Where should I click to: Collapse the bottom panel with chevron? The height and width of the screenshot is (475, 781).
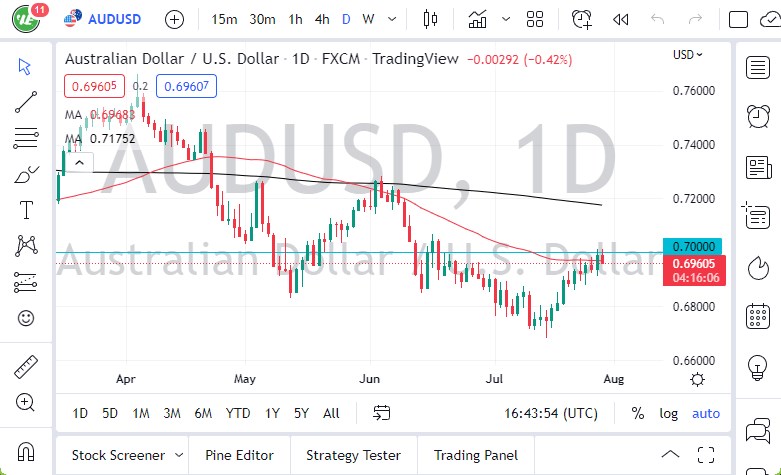point(669,455)
